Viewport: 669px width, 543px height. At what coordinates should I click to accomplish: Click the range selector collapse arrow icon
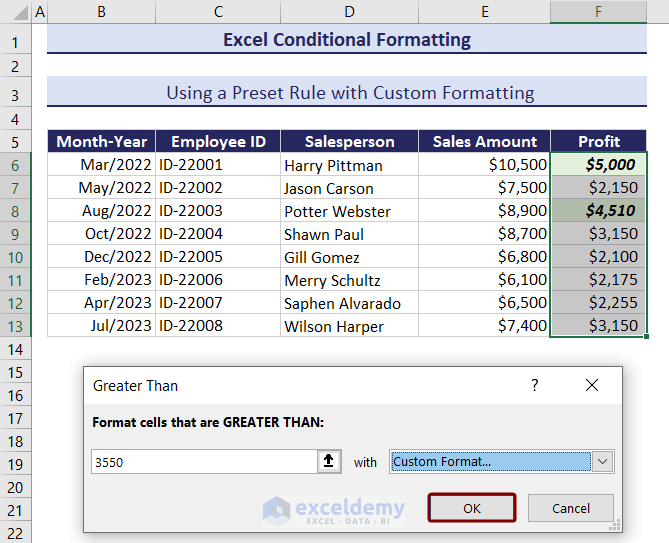coord(329,462)
